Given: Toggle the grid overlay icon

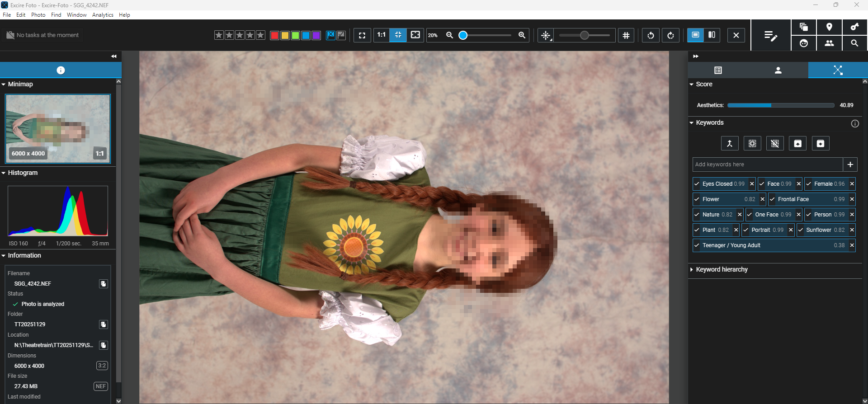Looking at the screenshot, I should pos(626,35).
